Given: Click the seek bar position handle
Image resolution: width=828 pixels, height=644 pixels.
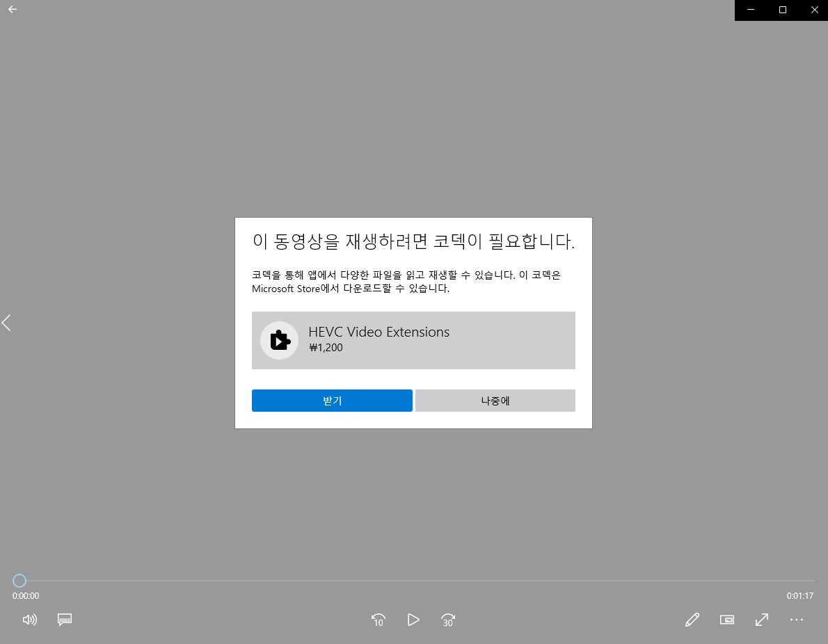Looking at the screenshot, I should 19,581.
